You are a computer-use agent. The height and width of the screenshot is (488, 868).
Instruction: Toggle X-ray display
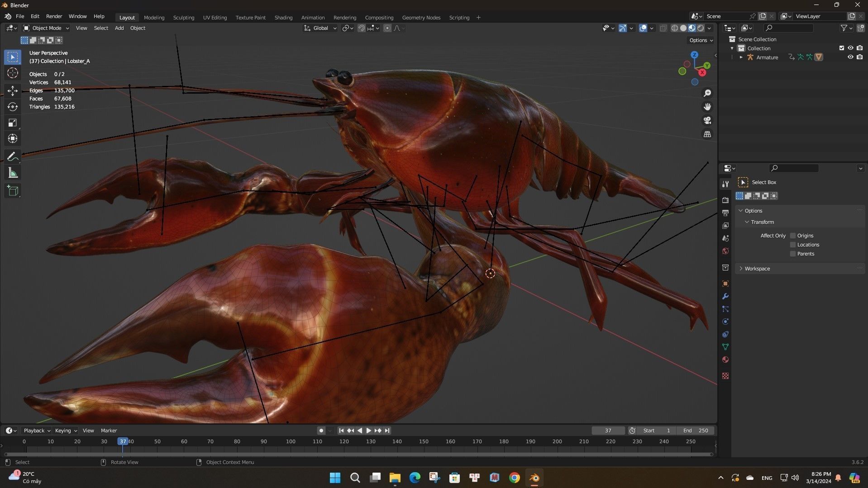point(663,28)
